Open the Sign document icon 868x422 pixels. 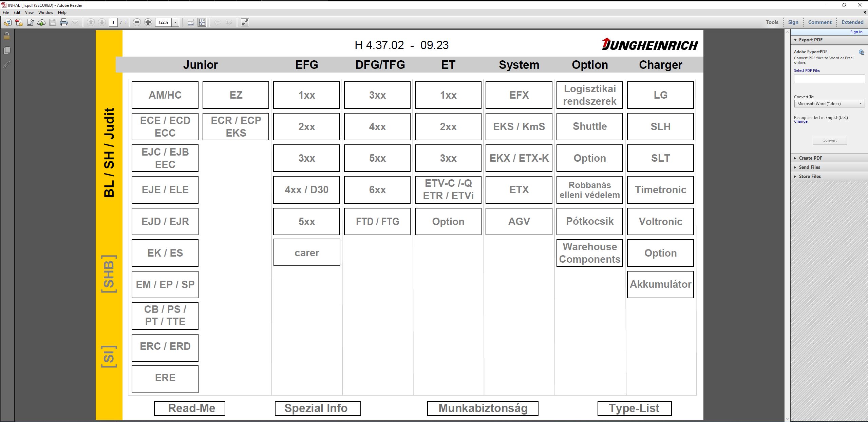(x=30, y=22)
